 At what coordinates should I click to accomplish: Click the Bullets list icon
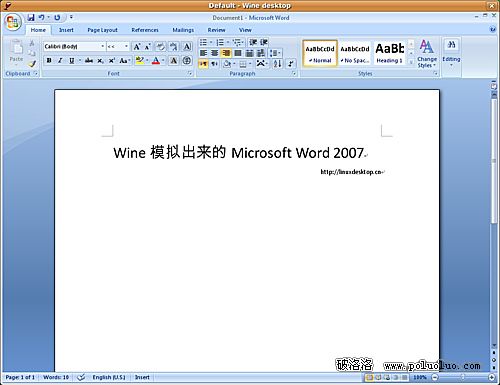(203, 42)
